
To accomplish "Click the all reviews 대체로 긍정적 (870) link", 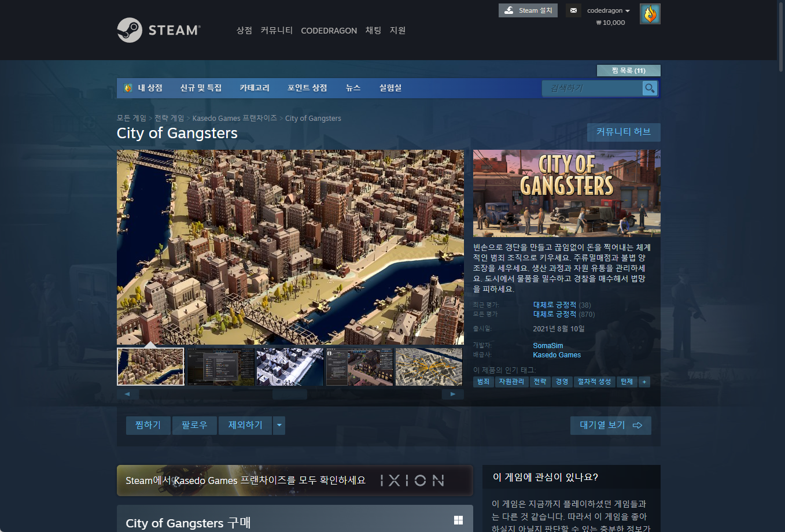I will (563, 314).
